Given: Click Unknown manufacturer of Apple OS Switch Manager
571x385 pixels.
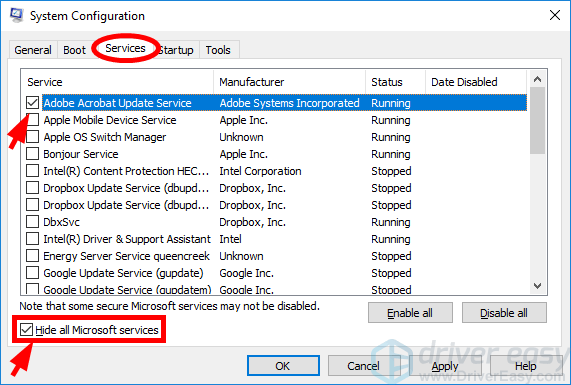Looking at the screenshot, I should (x=241, y=137).
